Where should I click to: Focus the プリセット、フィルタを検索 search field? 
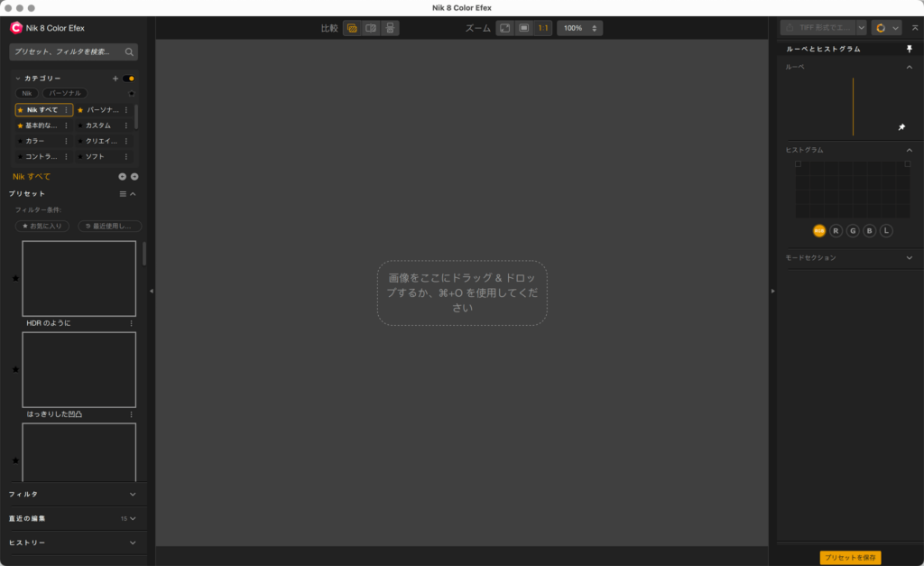[x=74, y=51]
